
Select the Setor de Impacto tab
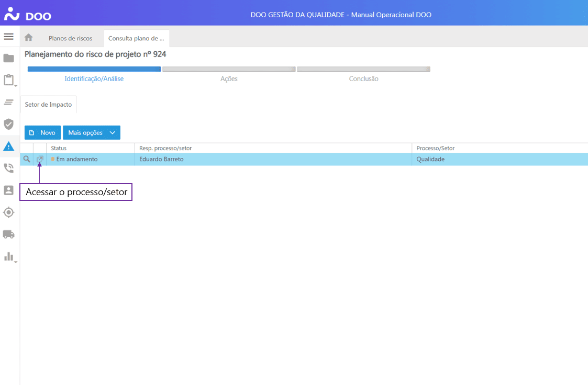(x=48, y=105)
